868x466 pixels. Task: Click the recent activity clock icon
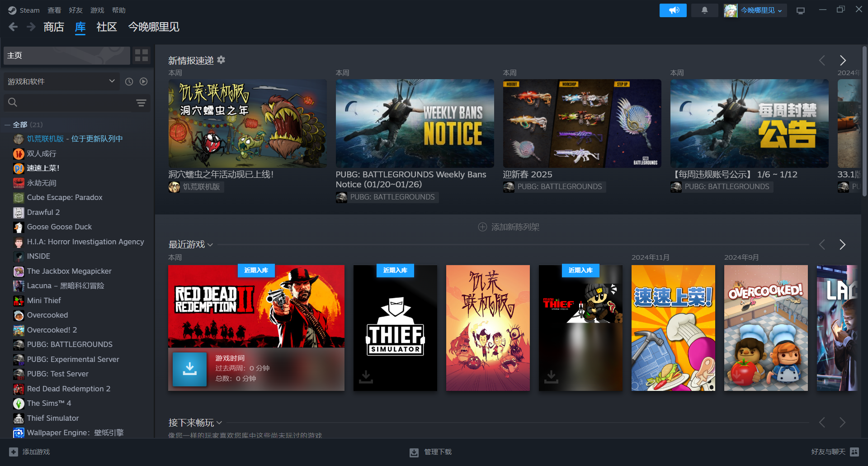(x=129, y=81)
